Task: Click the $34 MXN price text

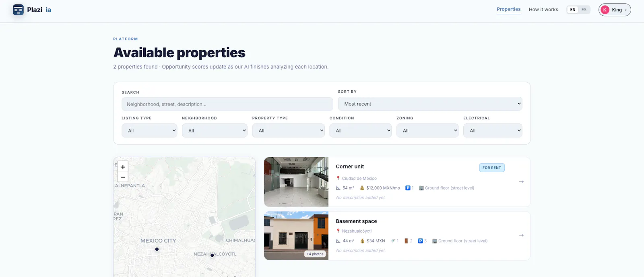Action: point(376,241)
